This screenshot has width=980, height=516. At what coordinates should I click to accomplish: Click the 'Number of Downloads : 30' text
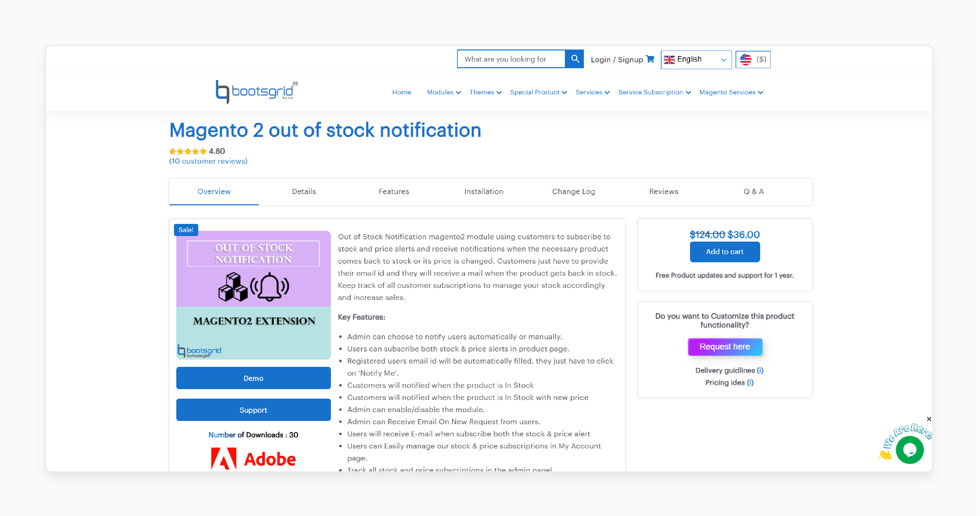pos(253,435)
